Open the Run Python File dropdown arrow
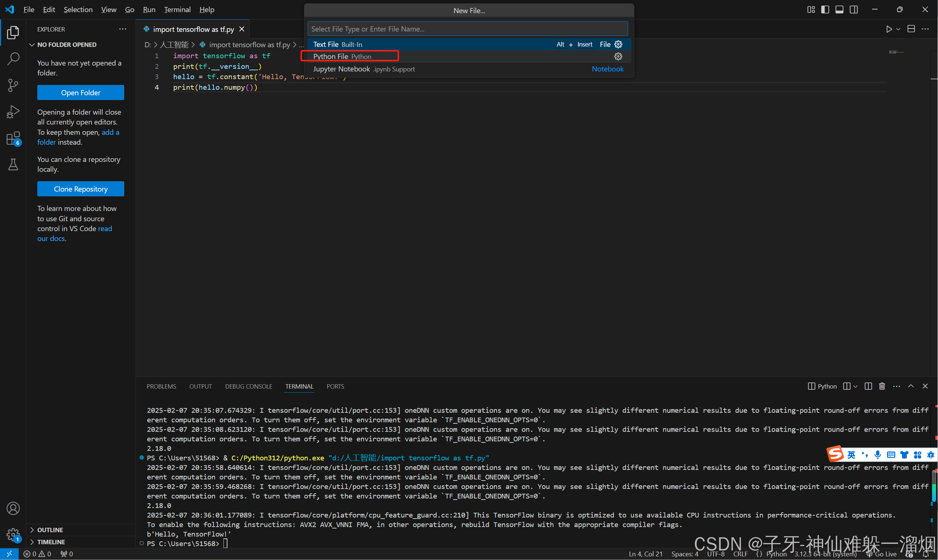938x560 pixels. [x=898, y=29]
